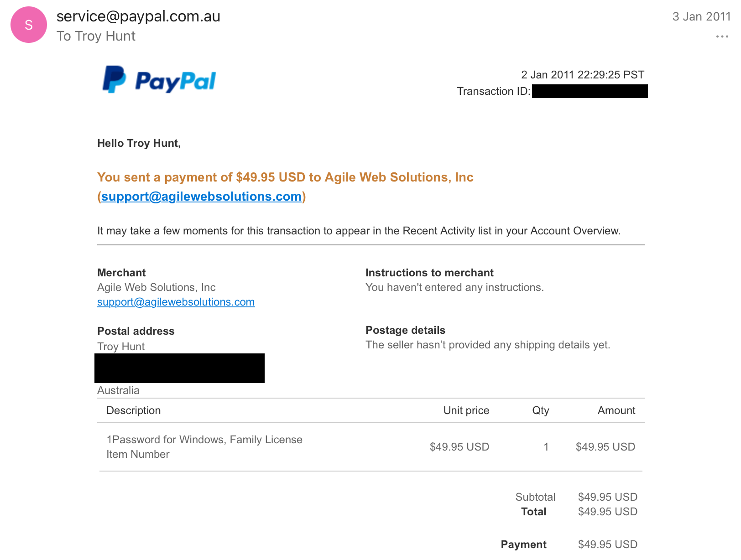Click the Postage details heading
Screen dimensions: 741x560
(405, 330)
